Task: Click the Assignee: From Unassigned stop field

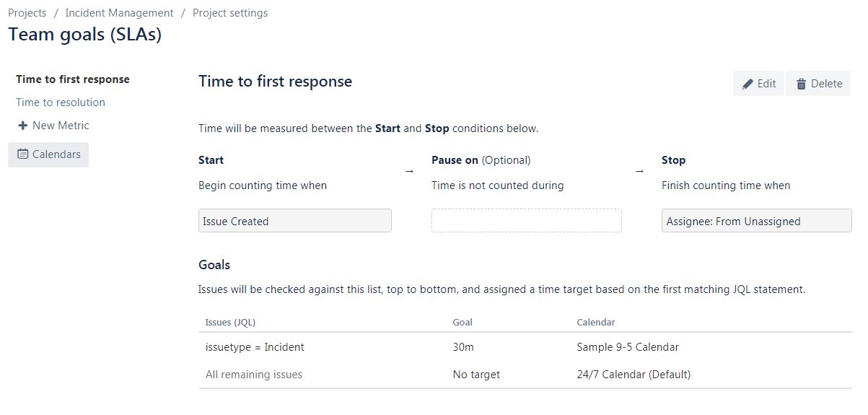Action: 756,221
